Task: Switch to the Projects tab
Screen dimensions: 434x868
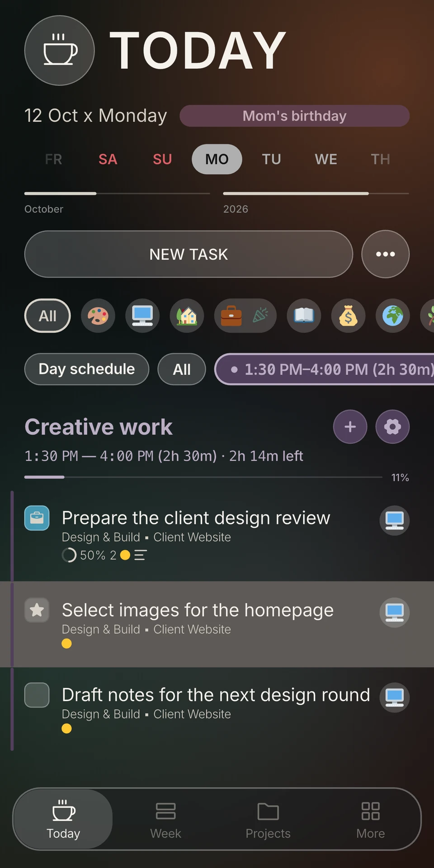Action: tap(268, 819)
